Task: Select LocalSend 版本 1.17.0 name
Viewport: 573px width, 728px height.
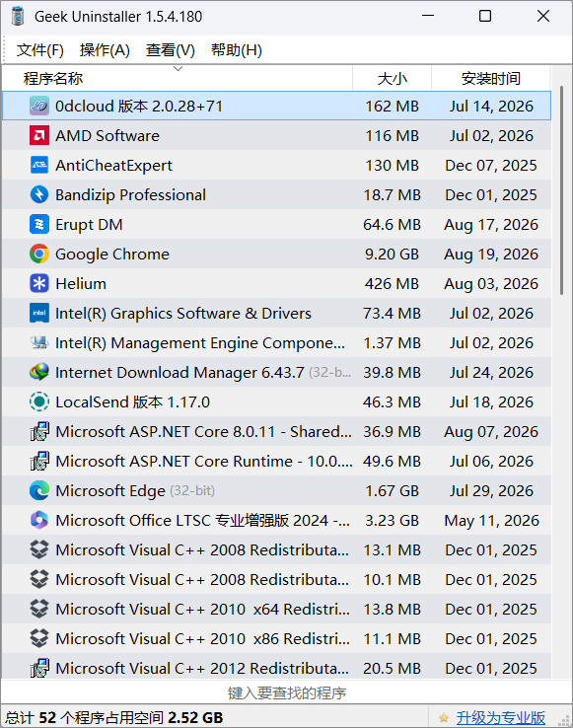Action: point(132,402)
